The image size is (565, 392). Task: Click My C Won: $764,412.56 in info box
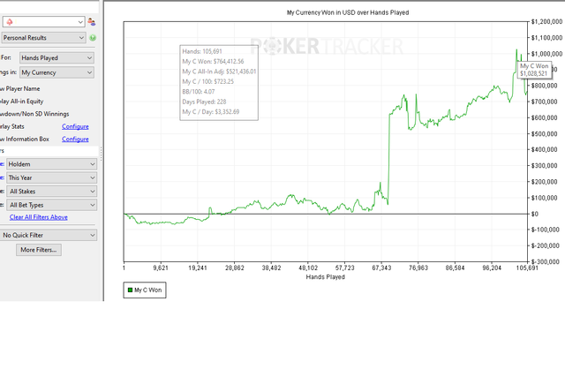213,62
